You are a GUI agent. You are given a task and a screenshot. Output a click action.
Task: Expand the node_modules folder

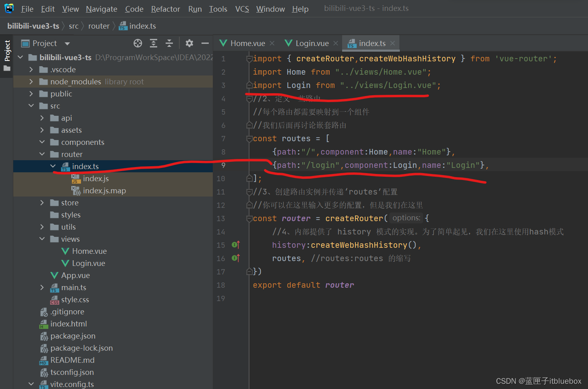(31, 82)
